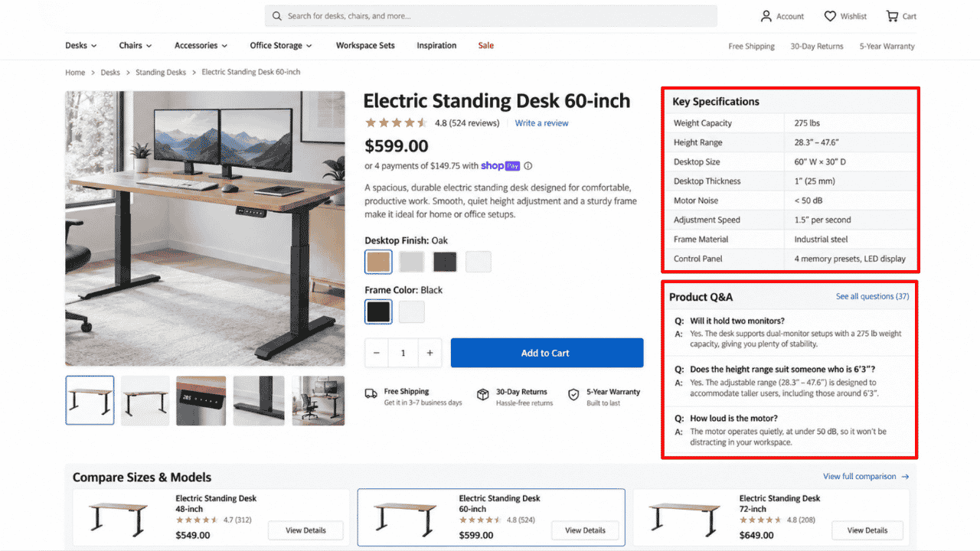The width and height of the screenshot is (980, 551).
Task: Open See all questions (37) link
Action: click(873, 296)
